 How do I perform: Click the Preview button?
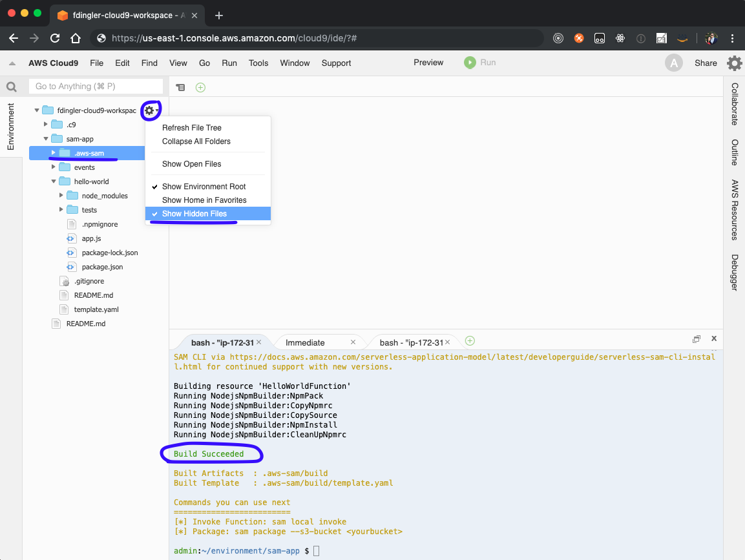[428, 63]
